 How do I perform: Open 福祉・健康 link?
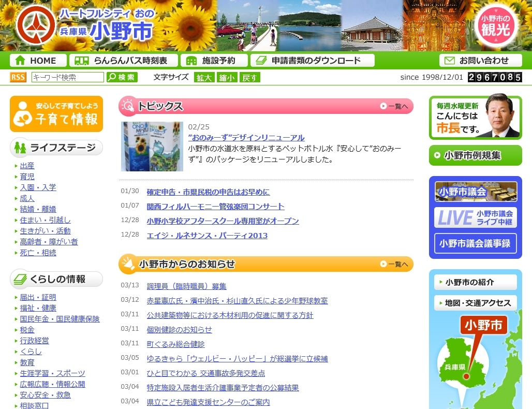click(38, 308)
